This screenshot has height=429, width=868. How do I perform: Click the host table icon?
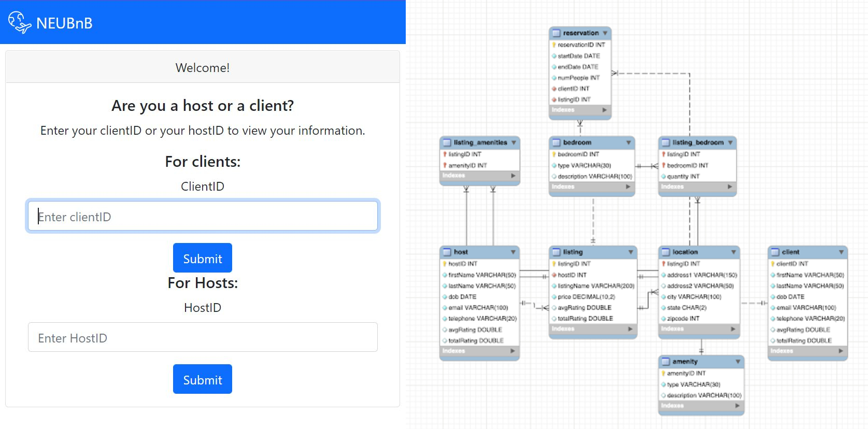[x=447, y=252]
